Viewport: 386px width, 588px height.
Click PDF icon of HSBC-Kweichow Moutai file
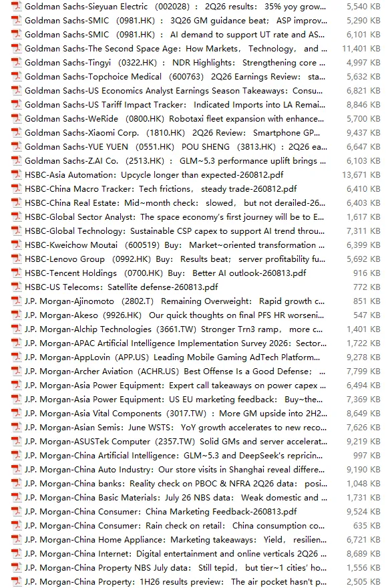click(17, 245)
